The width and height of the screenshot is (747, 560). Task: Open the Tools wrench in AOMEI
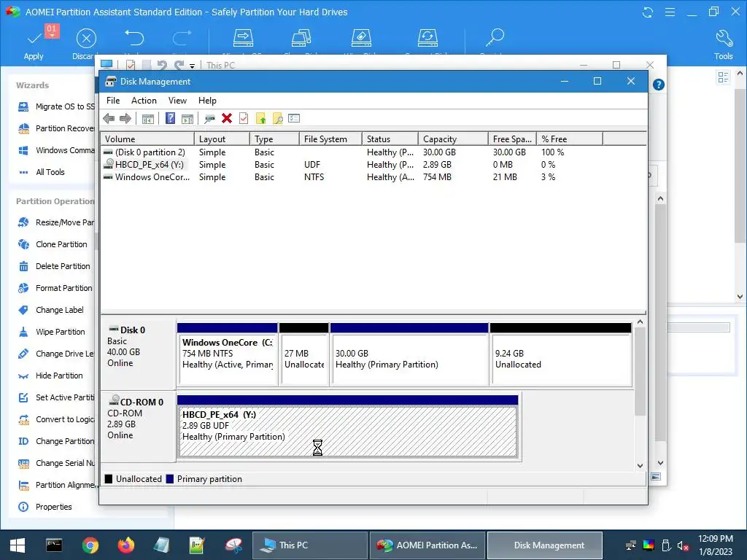pyautogui.click(x=723, y=44)
